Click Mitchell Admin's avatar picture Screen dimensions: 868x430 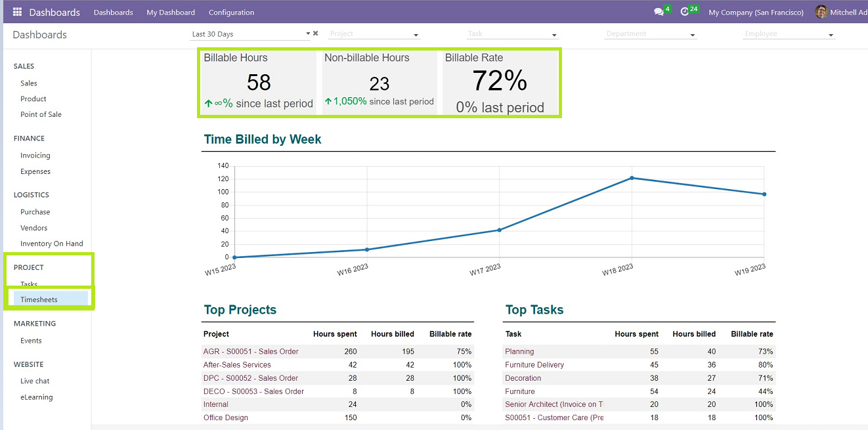click(821, 12)
